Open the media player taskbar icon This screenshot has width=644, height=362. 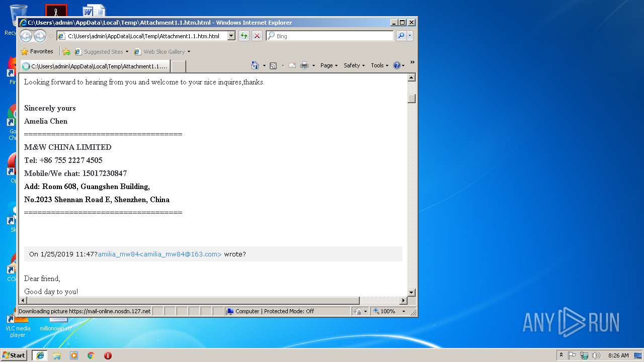tap(74, 355)
